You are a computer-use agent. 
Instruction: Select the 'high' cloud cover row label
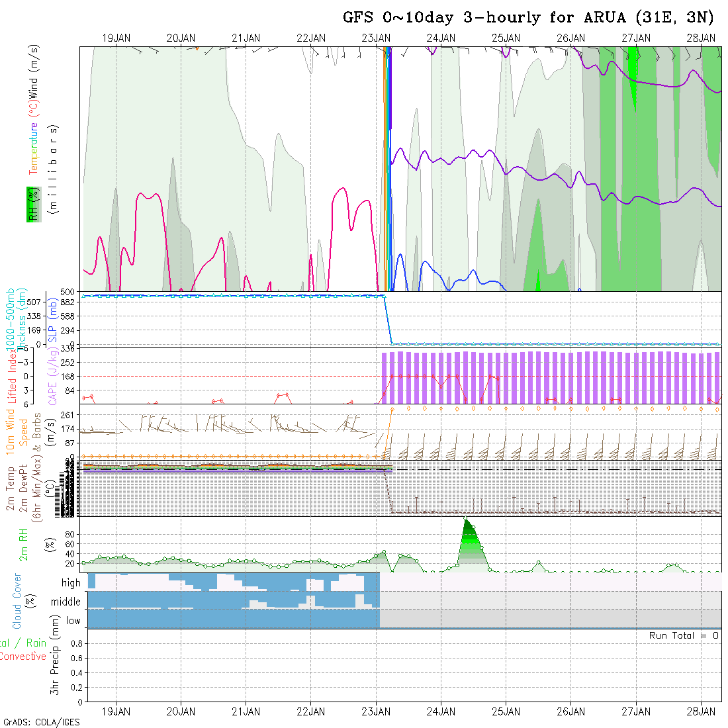coord(71,583)
